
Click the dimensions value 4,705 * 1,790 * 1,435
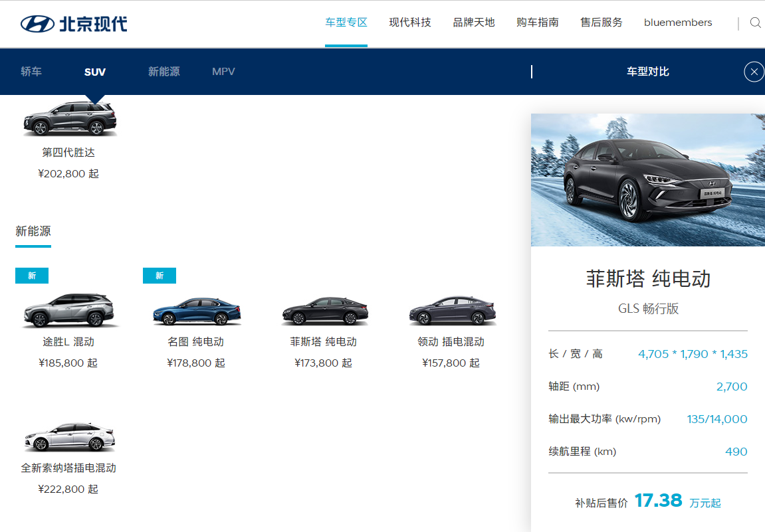pyautogui.click(x=693, y=354)
